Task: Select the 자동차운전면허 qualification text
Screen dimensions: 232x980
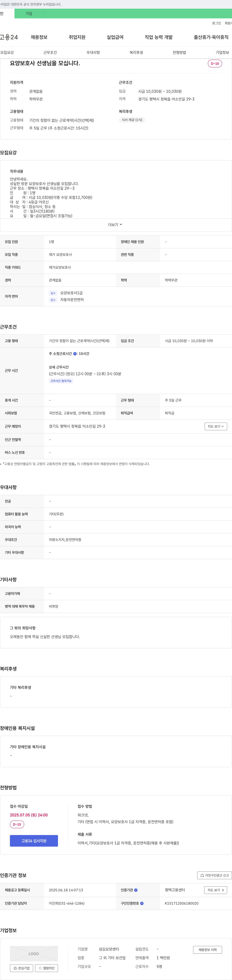Action: click(x=72, y=300)
